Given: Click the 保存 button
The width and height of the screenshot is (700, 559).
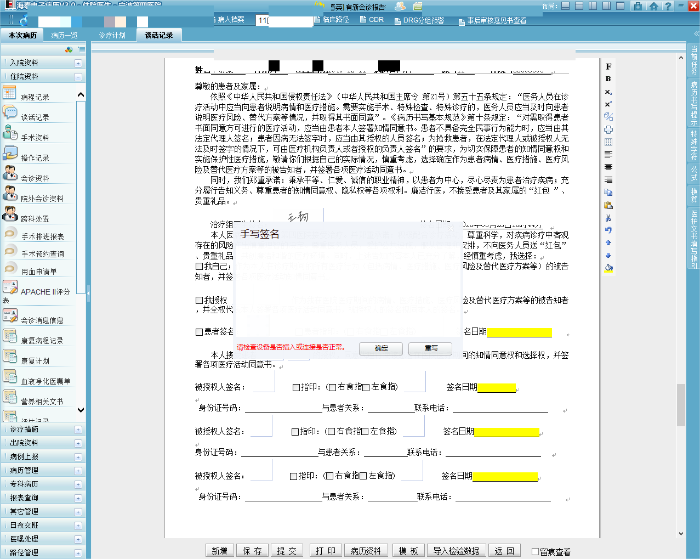Looking at the screenshot, I should coord(251,550).
